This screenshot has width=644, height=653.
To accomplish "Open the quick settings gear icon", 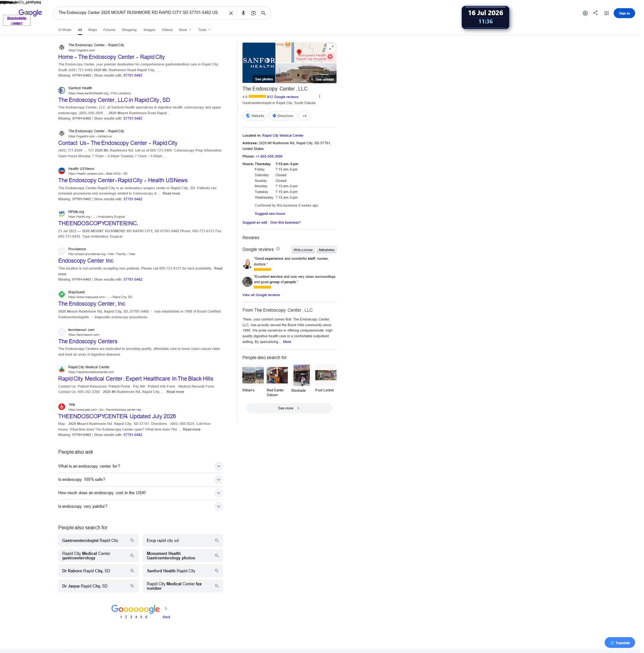I will (x=585, y=13).
